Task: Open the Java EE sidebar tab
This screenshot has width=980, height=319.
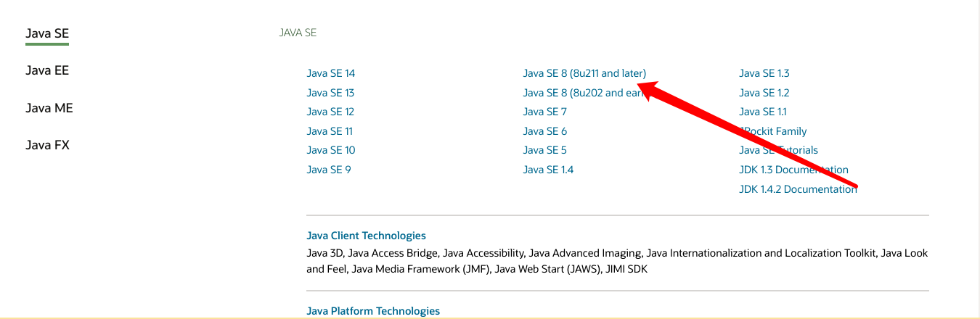Action: pos(47,70)
